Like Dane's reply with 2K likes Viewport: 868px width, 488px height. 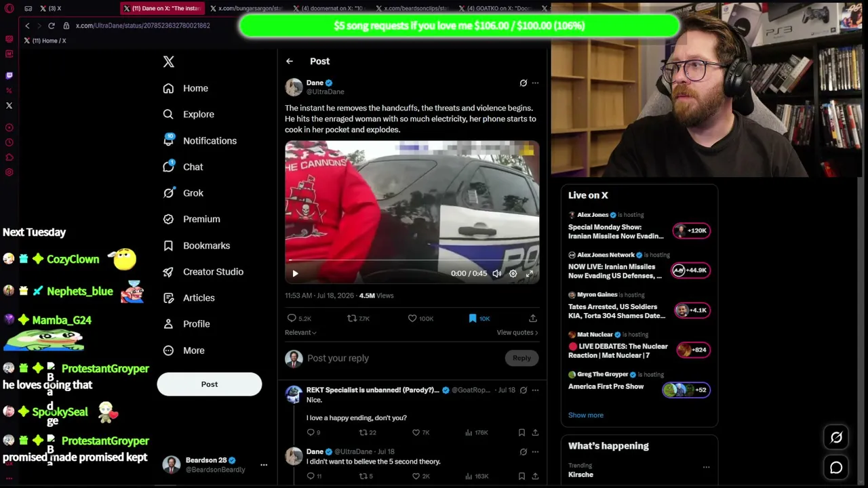point(421,476)
